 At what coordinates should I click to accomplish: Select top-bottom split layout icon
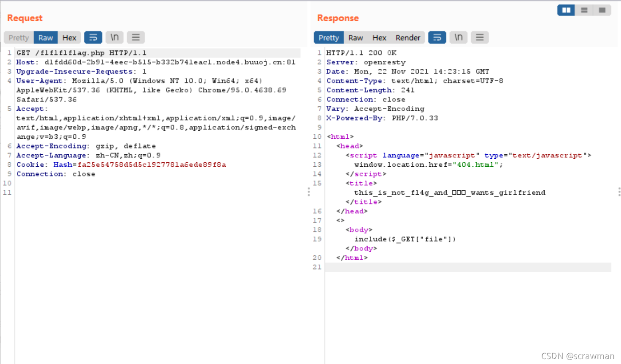click(x=584, y=10)
